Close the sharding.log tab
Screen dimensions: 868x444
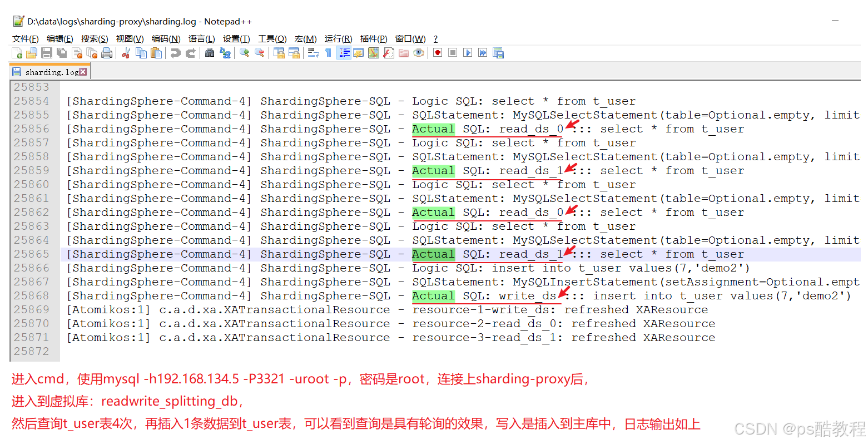(x=83, y=72)
